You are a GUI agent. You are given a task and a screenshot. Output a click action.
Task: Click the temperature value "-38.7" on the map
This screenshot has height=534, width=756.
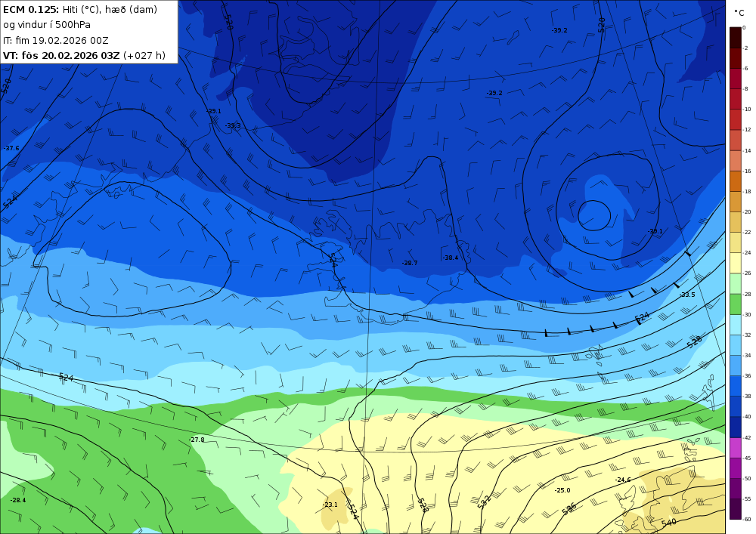[x=410, y=263]
